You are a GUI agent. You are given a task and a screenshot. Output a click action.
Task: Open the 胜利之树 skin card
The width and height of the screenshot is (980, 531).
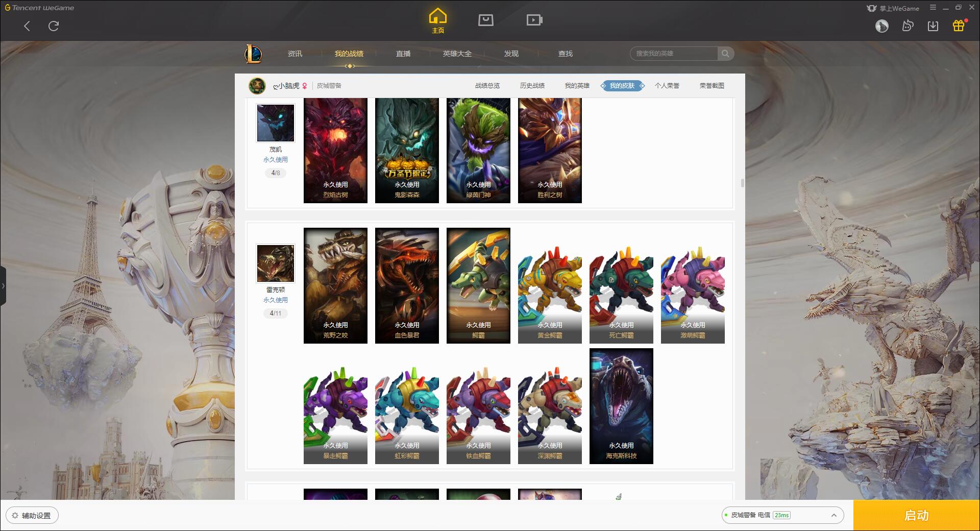click(x=550, y=151)
